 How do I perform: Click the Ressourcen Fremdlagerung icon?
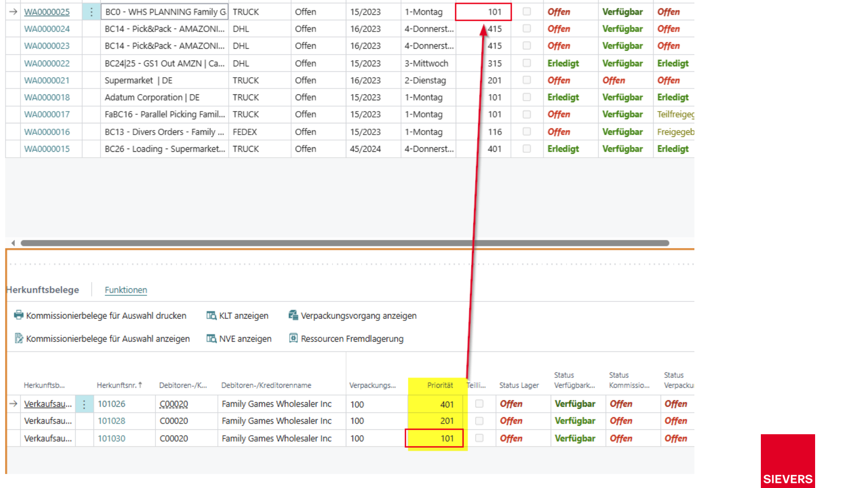point(293,338)
